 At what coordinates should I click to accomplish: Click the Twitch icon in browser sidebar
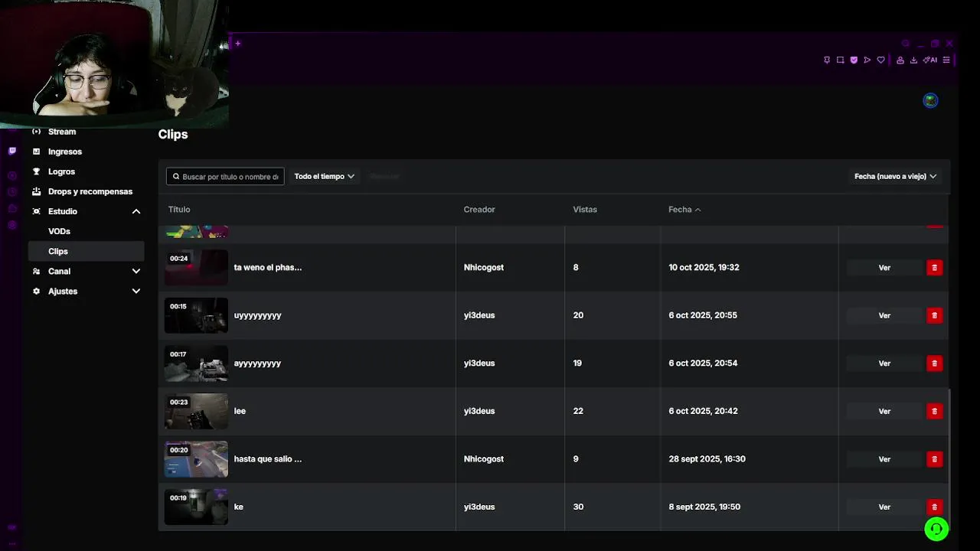(x=11, y=151)
